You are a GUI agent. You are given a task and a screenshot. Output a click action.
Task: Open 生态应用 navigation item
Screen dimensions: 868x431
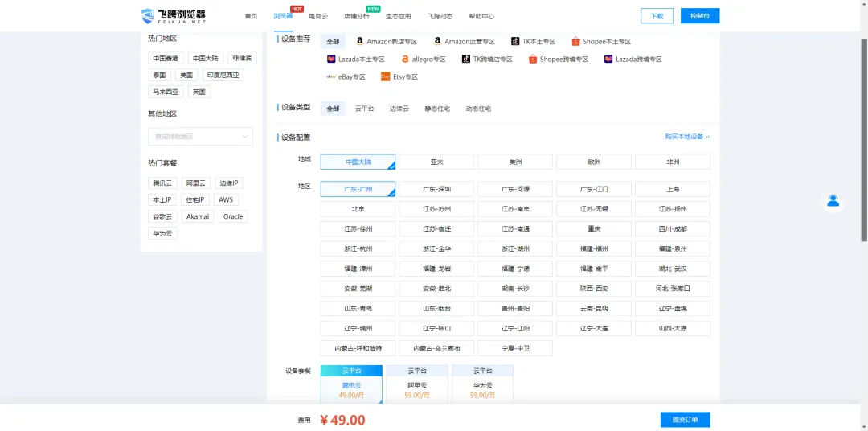pyautogui.click(x=398, y=16)
